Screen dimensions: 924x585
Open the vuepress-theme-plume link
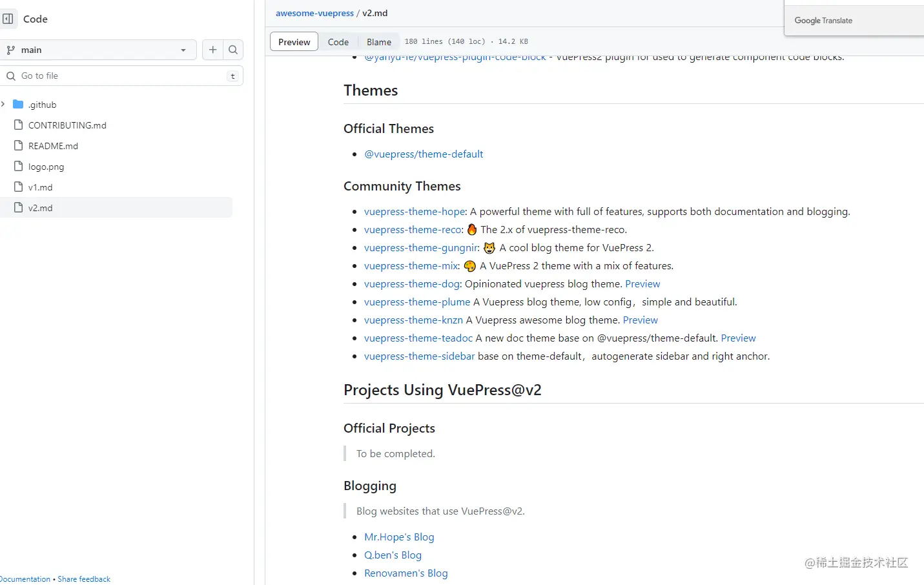pos(417,302)
